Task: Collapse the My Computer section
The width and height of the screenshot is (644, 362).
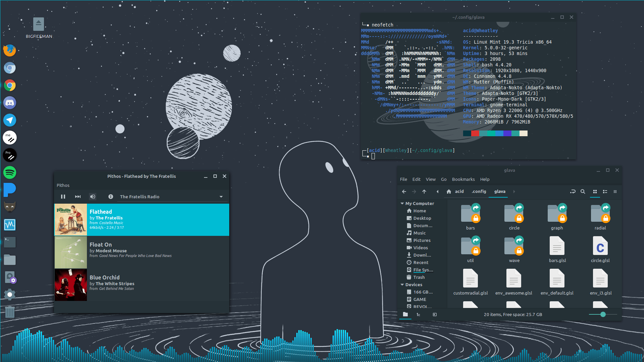Action: click(x=402, y=203)
